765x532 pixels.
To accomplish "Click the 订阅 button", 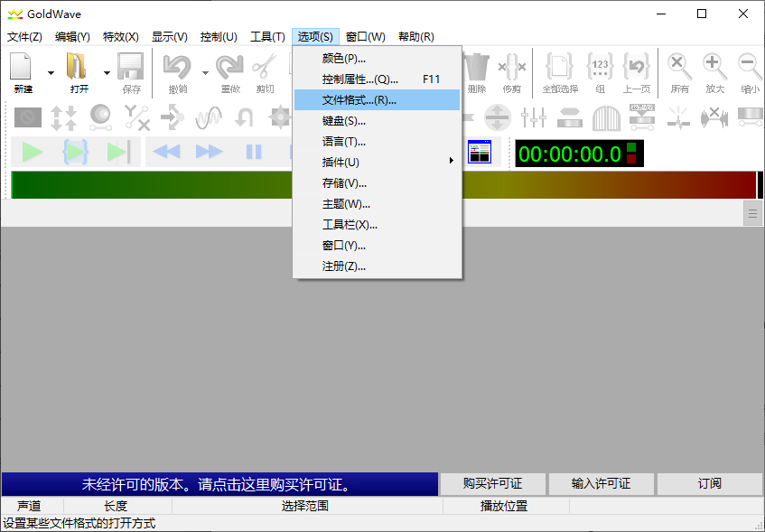I will click(710, 484).
